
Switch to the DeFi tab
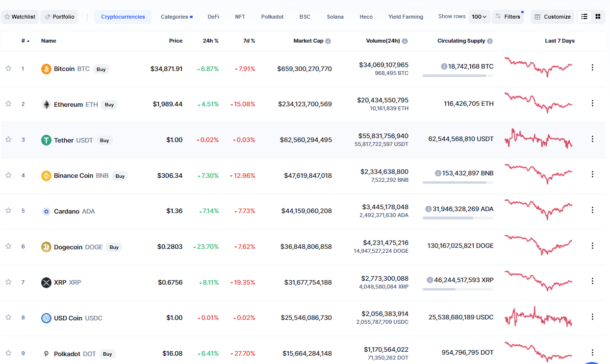(213, 17)
